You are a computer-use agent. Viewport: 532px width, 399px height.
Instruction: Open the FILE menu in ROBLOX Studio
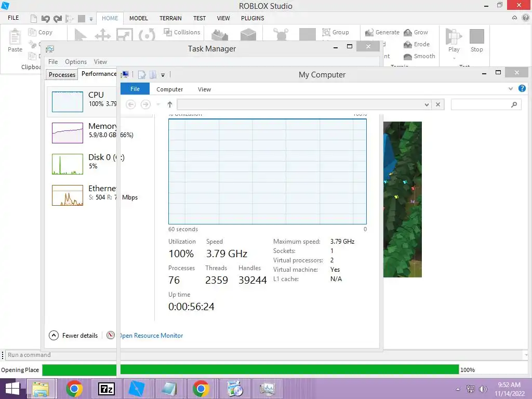pos(13,18)
